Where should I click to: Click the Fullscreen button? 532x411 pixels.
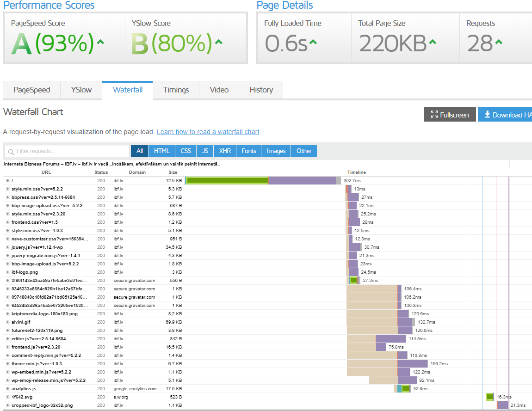tap(450, 115)
